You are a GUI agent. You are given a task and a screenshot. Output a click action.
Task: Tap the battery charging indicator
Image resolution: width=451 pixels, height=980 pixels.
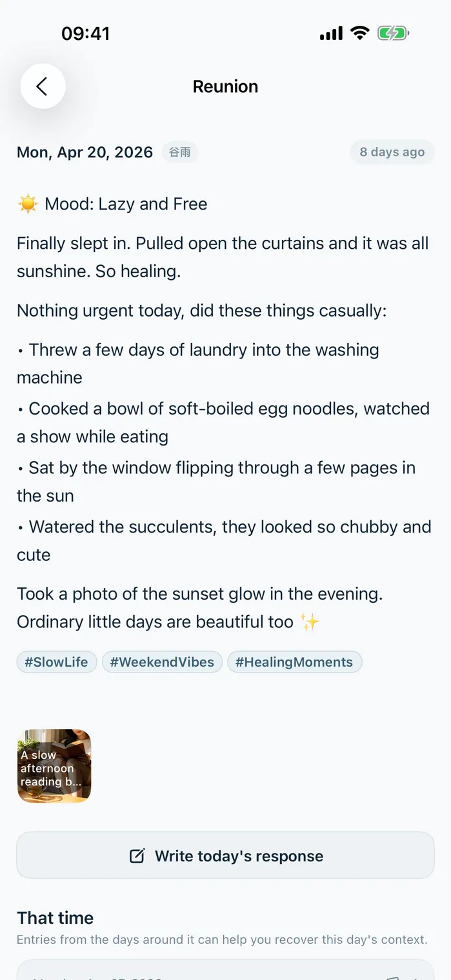tap(393, 33)
